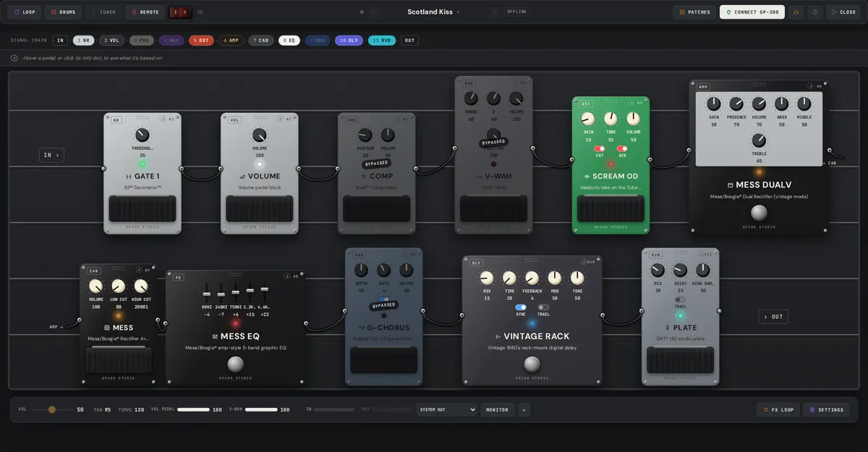The width and height of the screenshot is (868, 452).
Task: Click the 750HZ fader on MESS EQ
Action: point(236,294)
